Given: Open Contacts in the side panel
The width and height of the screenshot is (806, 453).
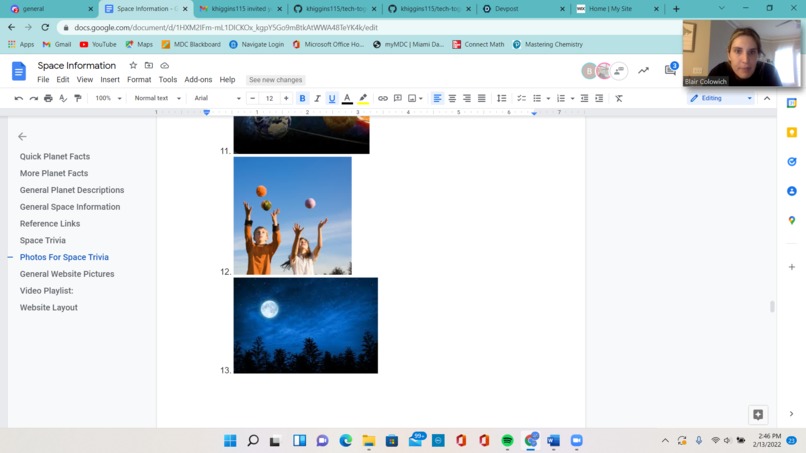Looking at the screenshot, I should 792,191.
